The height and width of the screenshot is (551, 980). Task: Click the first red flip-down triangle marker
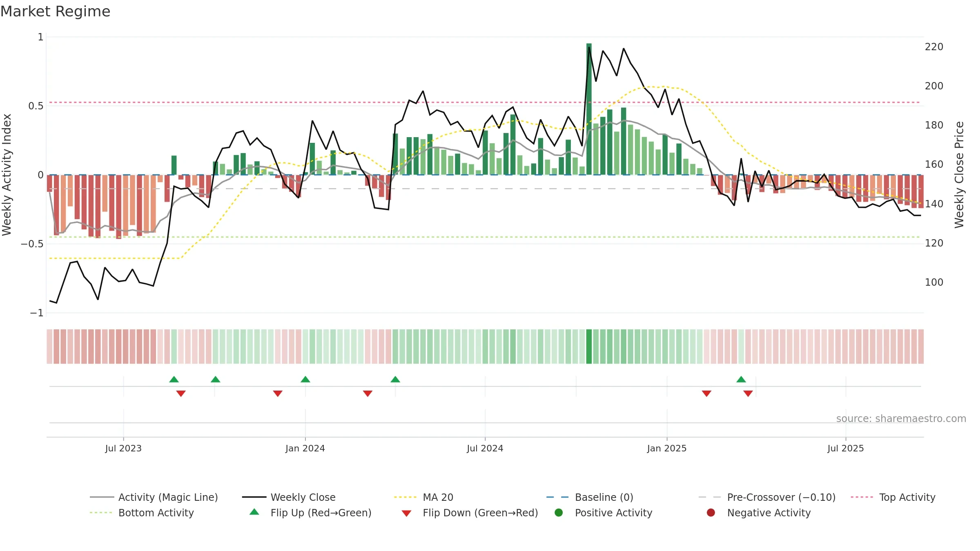tap(181, 393)
